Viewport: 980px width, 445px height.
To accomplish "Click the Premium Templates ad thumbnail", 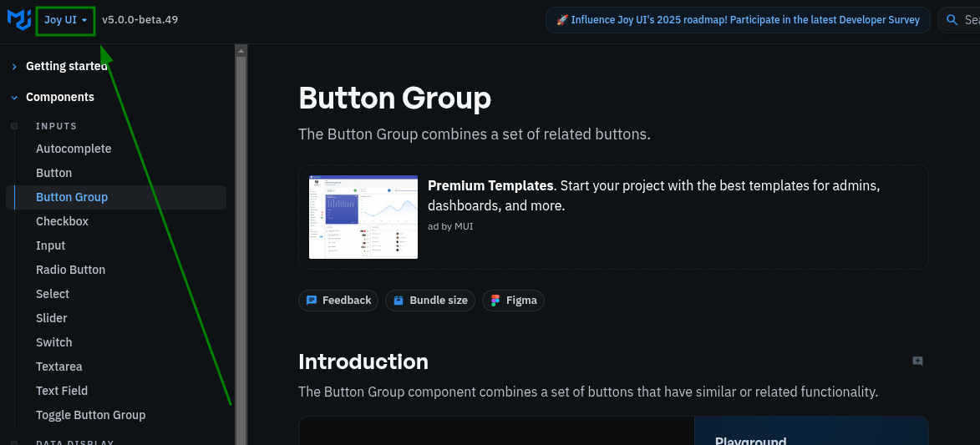I will tap(363, 217).
